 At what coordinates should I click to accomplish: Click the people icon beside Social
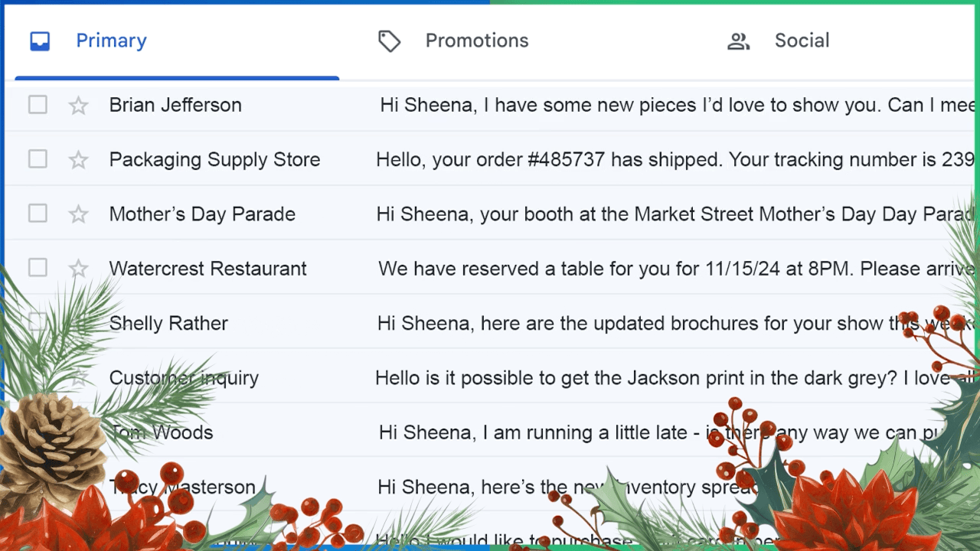point(738,41)
